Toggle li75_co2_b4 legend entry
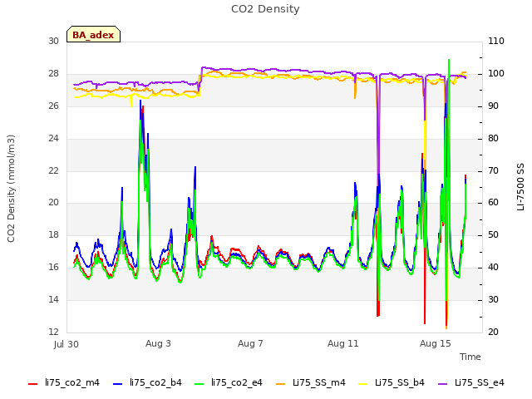The height and width of the screenshot is (399, 532). 147,382
